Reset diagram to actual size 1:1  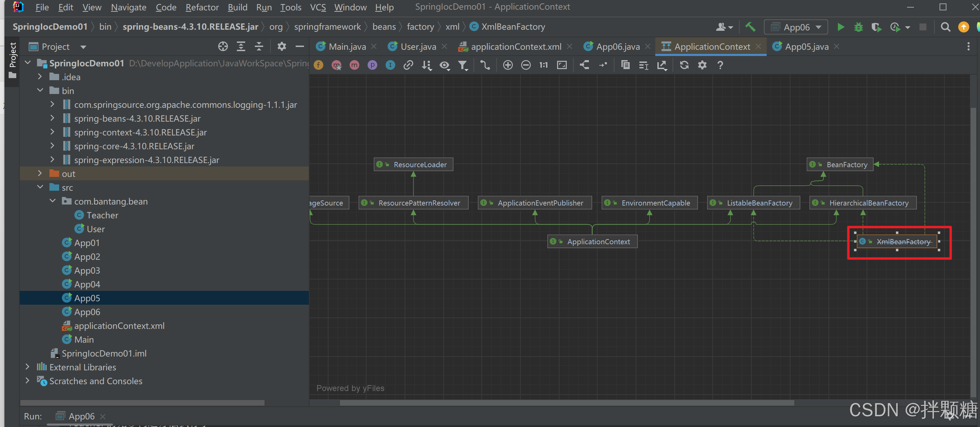tap(543, 65)
